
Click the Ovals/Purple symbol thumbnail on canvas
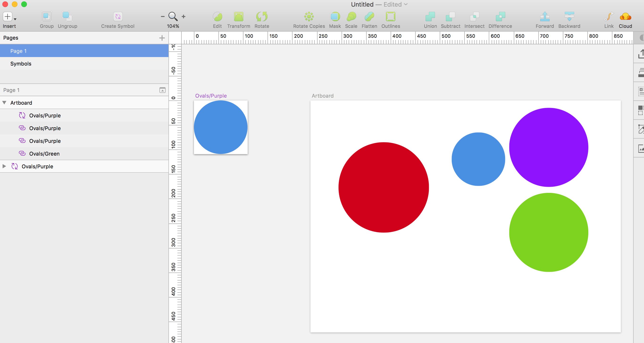221,127
